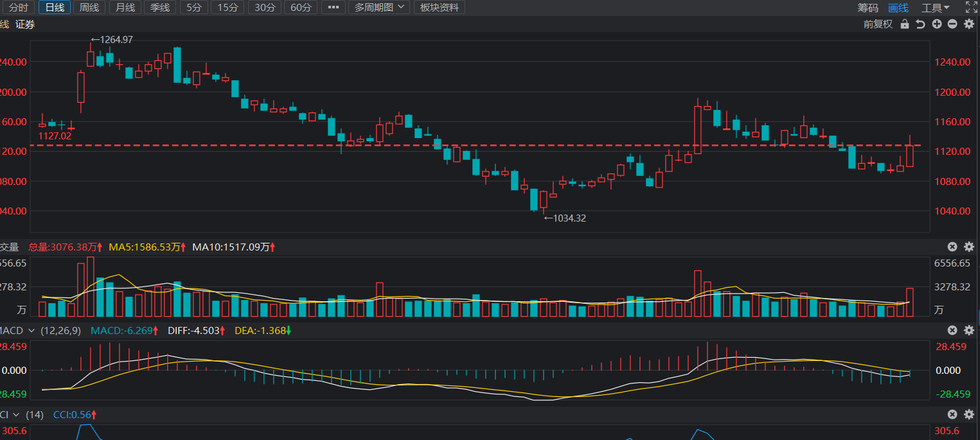This screenshot has width=980, height=440.
Task: Open the 工具 dropdown menu
Action: [935, 8]
